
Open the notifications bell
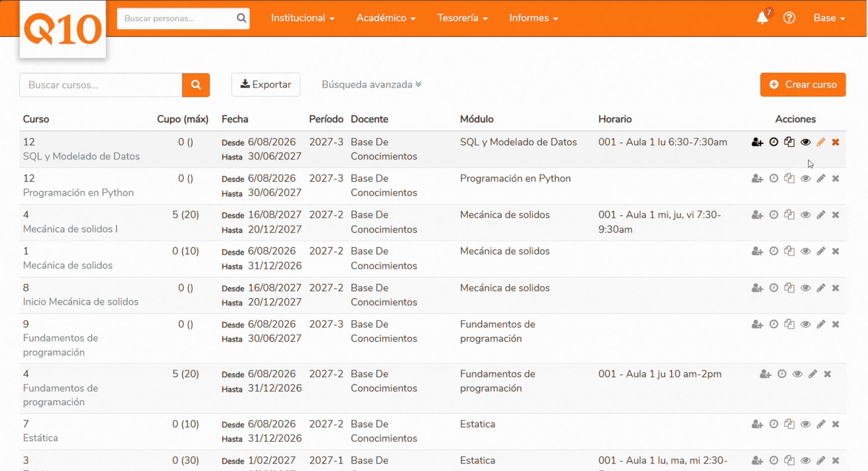[x=762, y=18]
